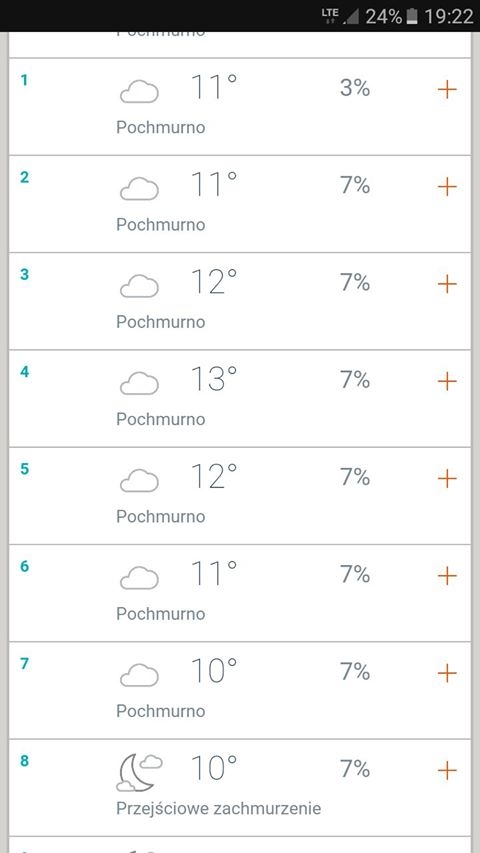This screenshot has width=480, height=853.
Task: Expand hour 6 forecast plus icon
Action: pyautogui.click(x=447, y=576)
